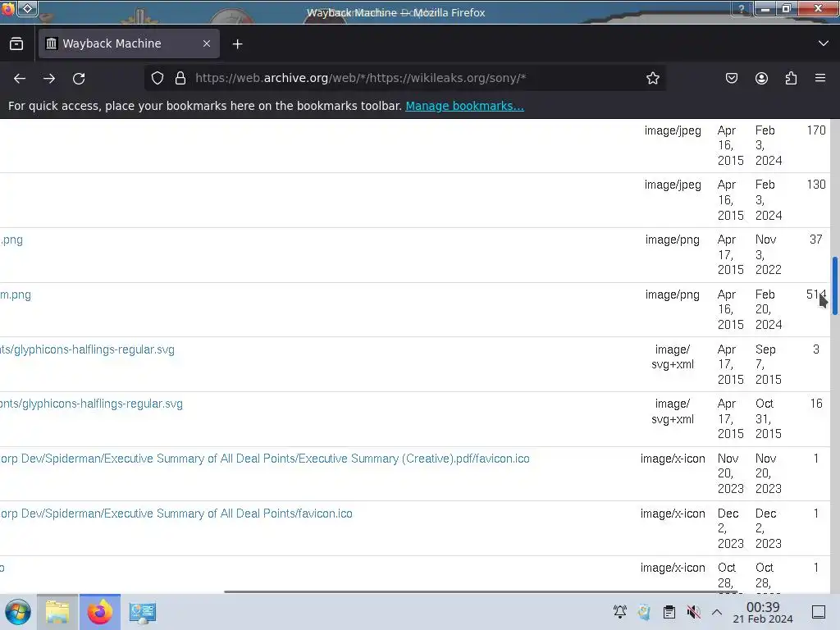This screenshot has height=630, width=840.
Task: Close the Wayback Machine tab
Action: pyautogui.click(x=207, y=43)
